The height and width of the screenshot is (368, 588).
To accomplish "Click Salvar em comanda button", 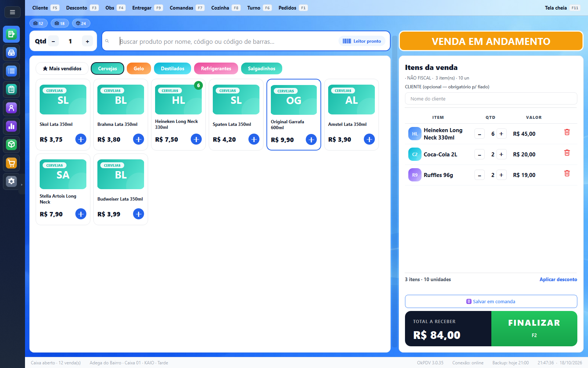I will pos(491,301).
